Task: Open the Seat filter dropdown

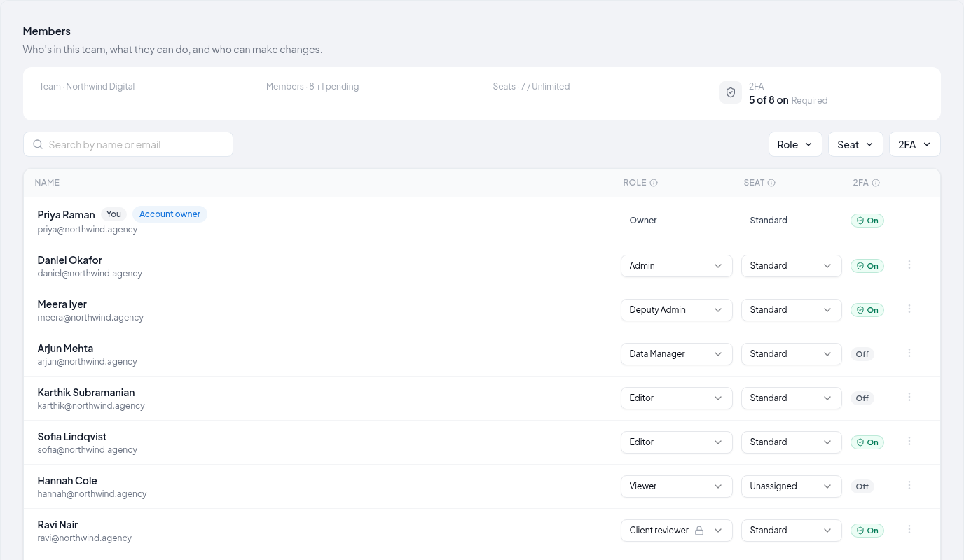Action: tap(855, 144)
